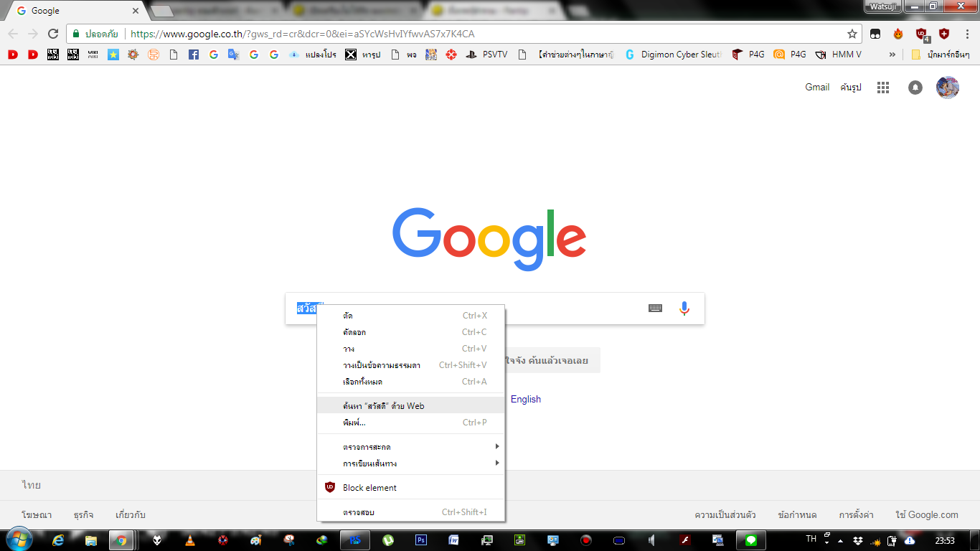Image resolution: width=980 pixels, height=551 pixels.
Task: Open the แปลงโปร bookmark
Action: tap(313, 55)
